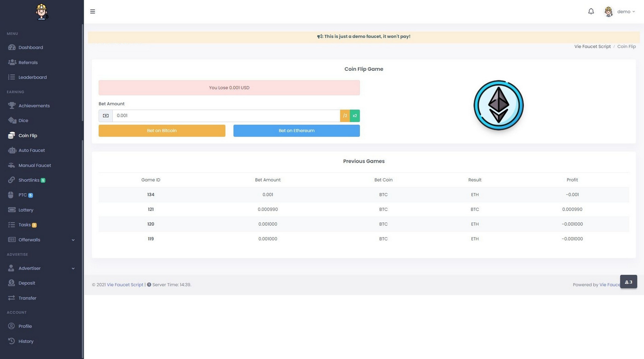Open the Lottery page
Image resolution: width=644 pixels, height=359 pixels.
tap(26, 210)
